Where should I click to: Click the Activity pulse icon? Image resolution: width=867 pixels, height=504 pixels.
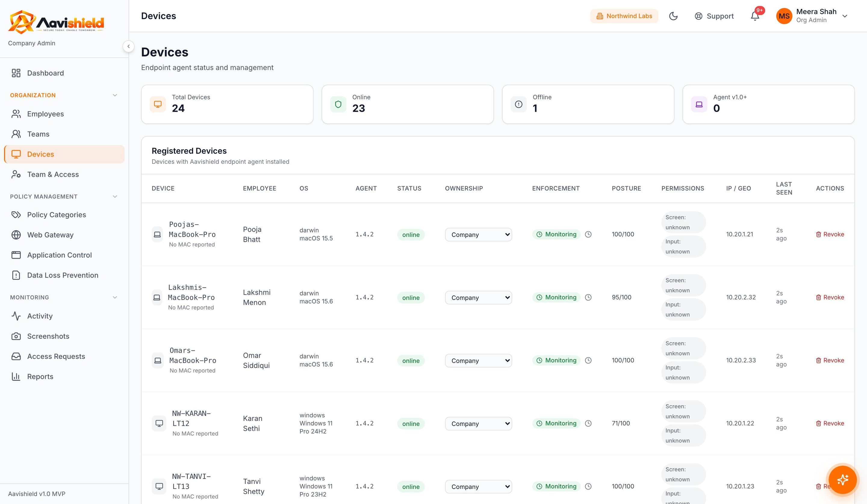(x=16, y=316)
